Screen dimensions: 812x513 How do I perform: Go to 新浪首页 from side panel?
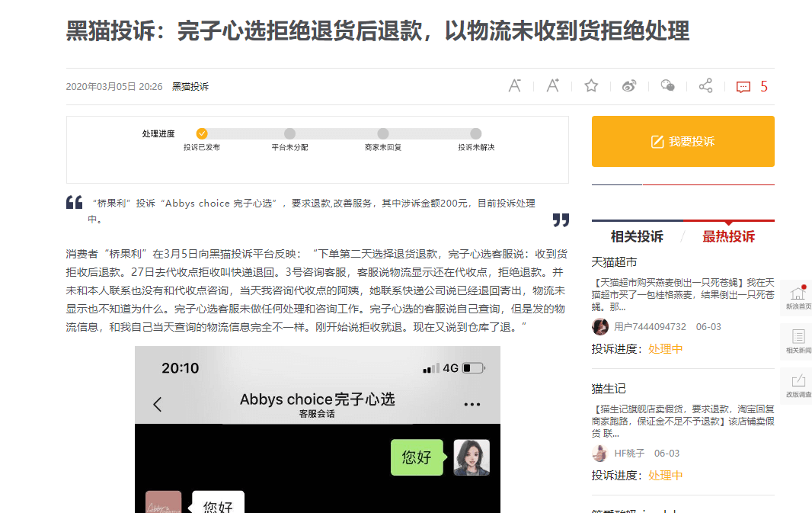pyautogui.click(x=798, y=297)
